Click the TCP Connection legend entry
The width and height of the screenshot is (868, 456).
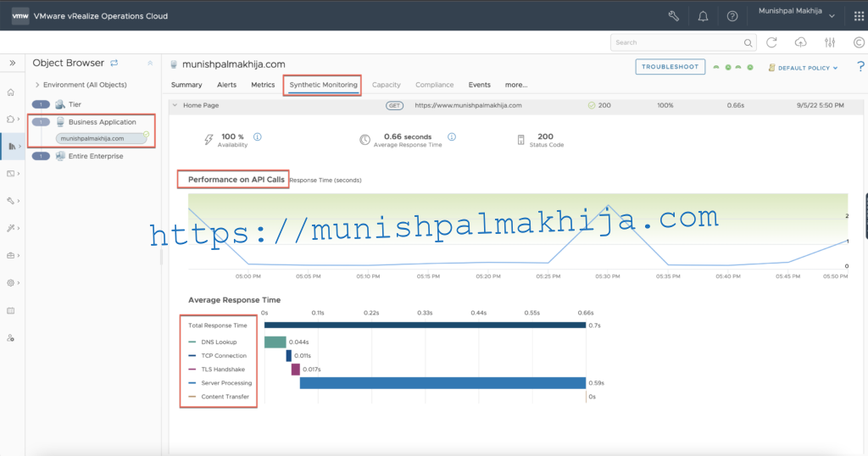(x=218, y=356)
